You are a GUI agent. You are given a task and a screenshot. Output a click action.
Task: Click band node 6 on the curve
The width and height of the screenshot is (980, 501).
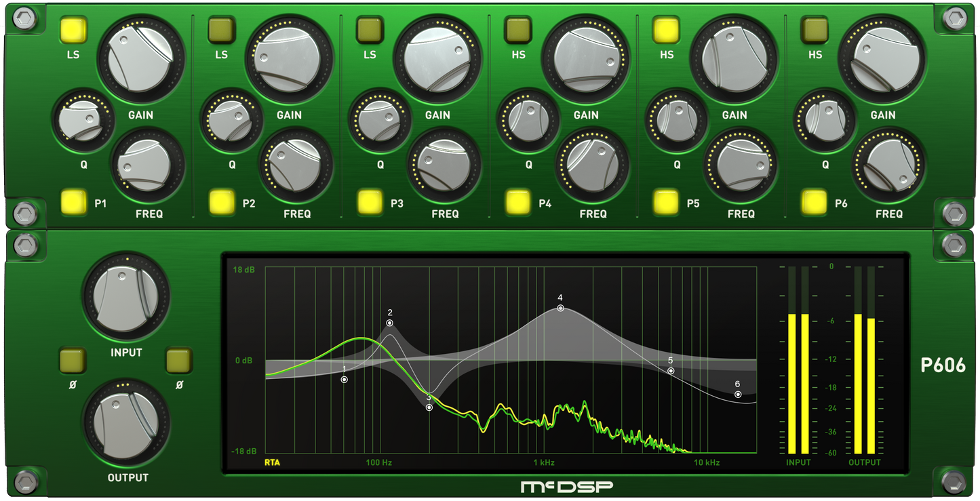[738, 395]
